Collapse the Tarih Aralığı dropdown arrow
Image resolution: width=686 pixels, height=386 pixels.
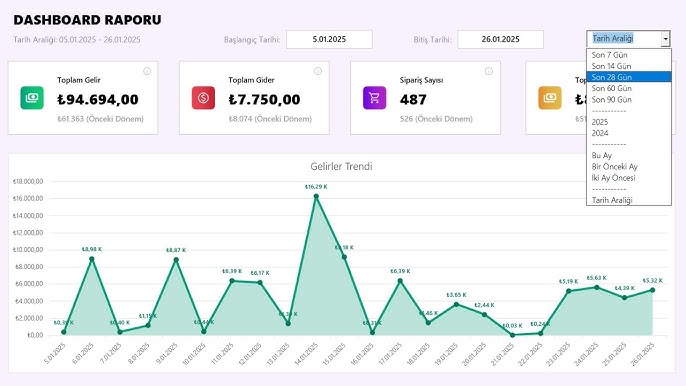(x=665, y=39)
